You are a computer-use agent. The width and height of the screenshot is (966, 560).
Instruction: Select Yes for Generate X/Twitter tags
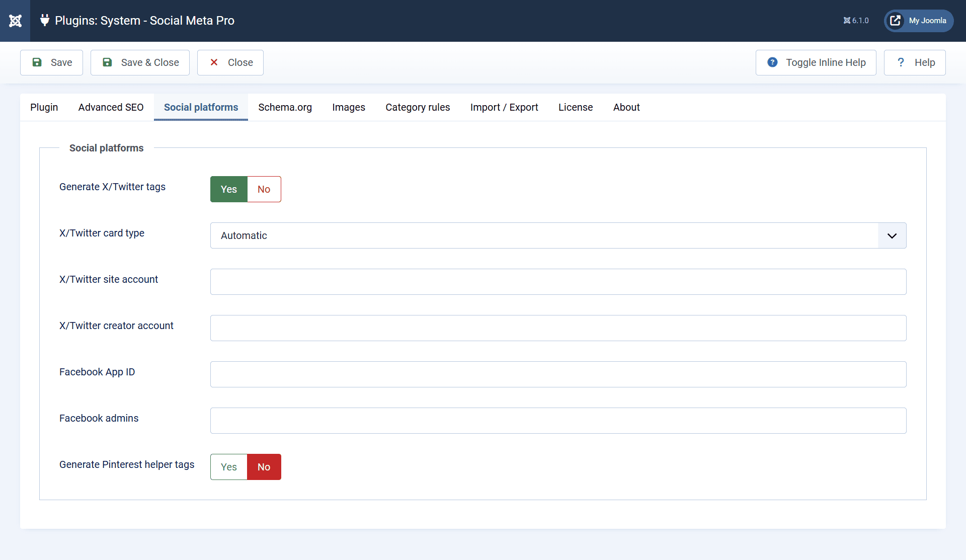(x=228, y=189)
